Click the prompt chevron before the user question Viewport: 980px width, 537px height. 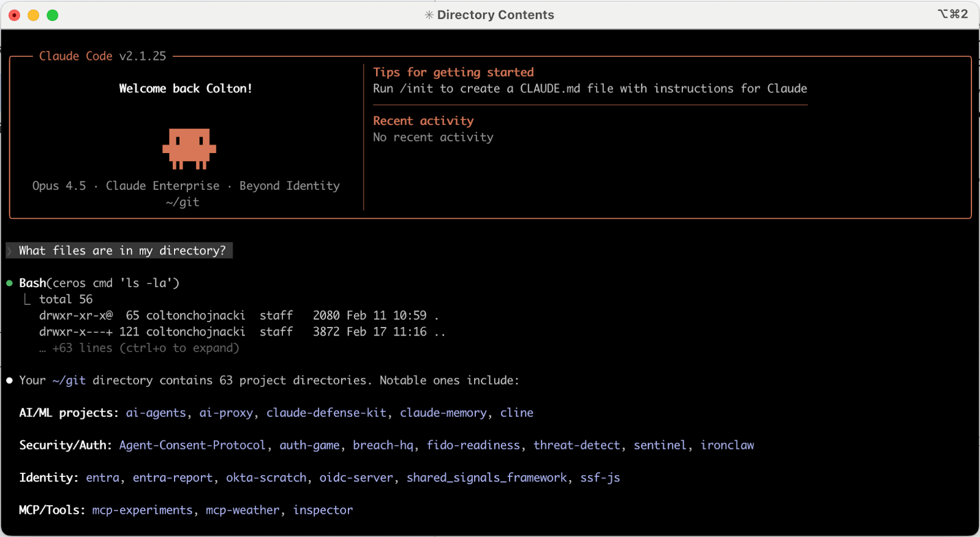9,250
